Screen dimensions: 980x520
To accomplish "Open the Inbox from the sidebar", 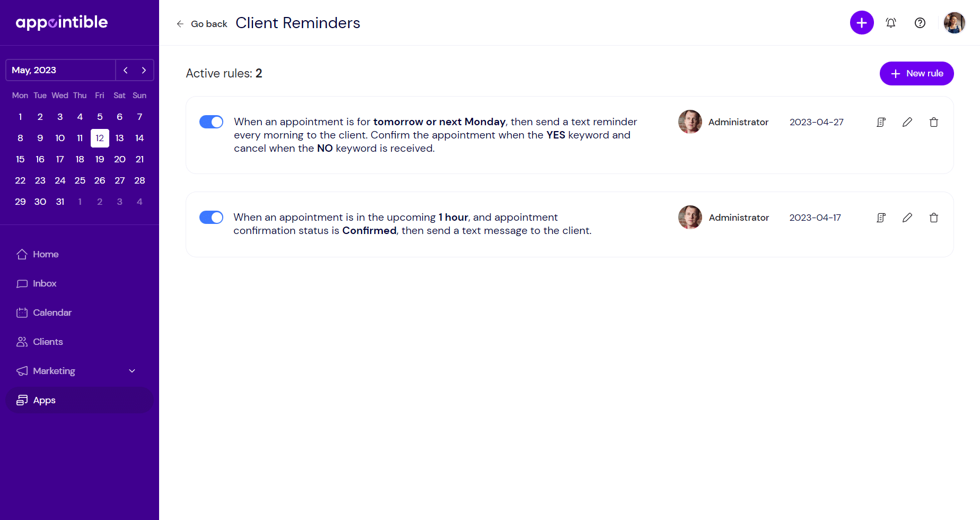I will pos(45,283).
